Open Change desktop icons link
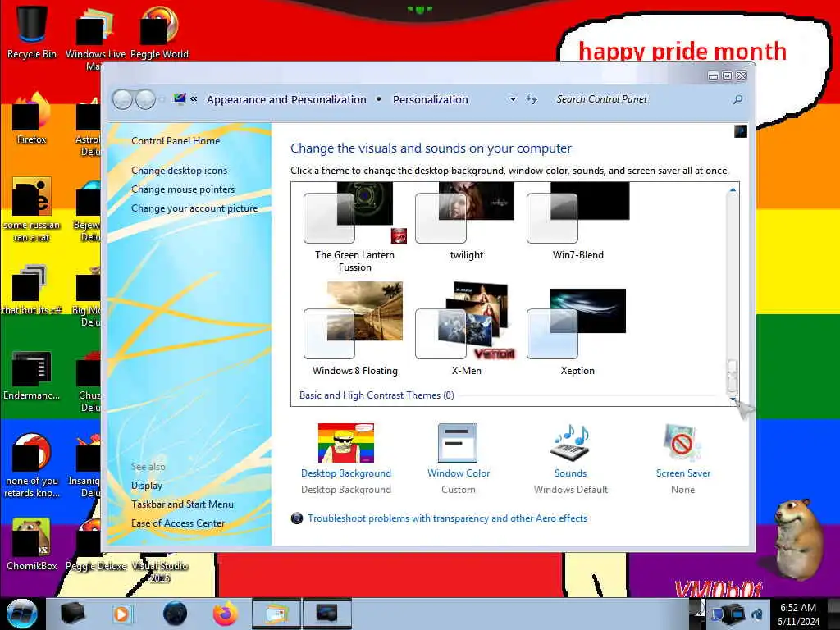 click(179, 171)
